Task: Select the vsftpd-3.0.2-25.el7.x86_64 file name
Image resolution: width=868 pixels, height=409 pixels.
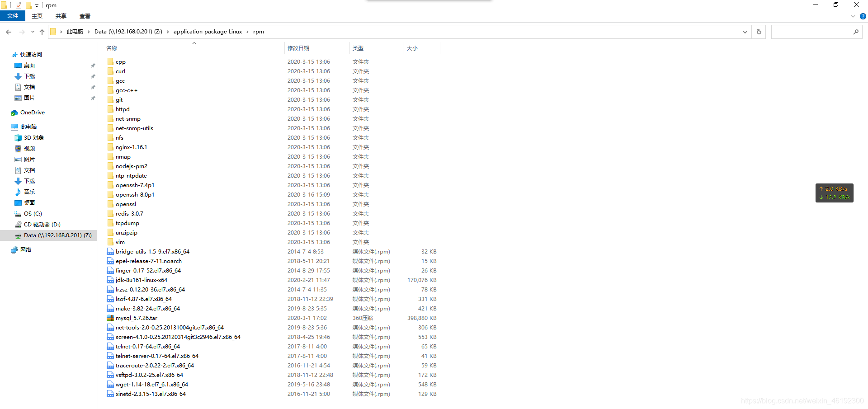Action: coord(149,375)
